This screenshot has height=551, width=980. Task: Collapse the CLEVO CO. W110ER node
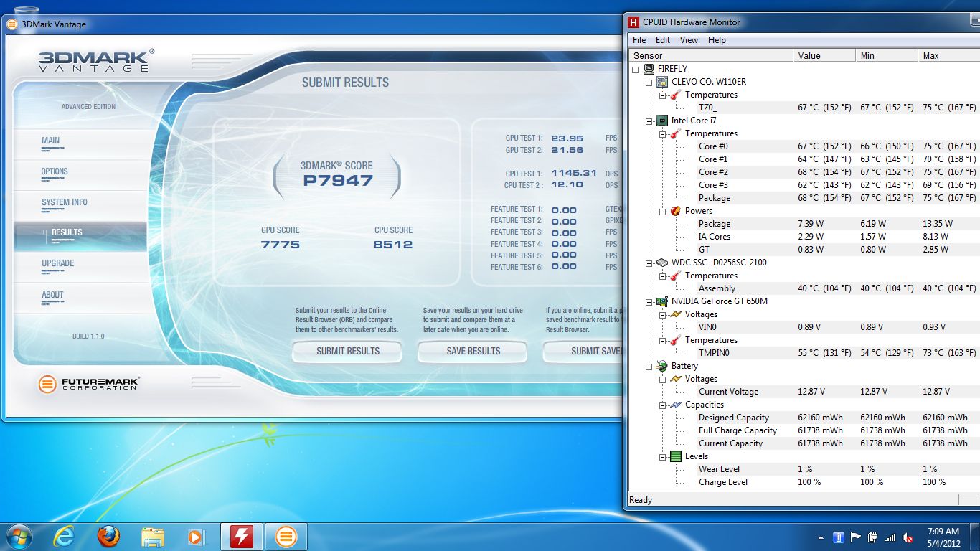[x=649, y=82]
